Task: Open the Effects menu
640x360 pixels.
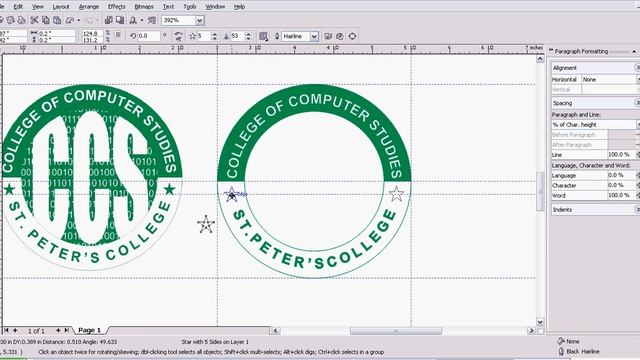Action: click(x=116, y=7)
